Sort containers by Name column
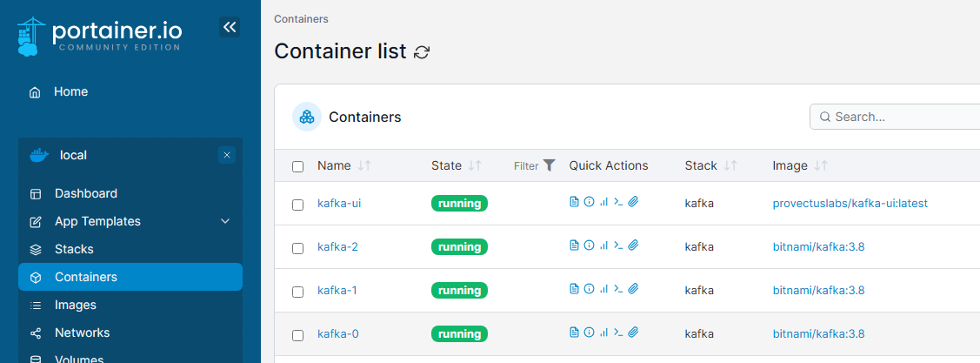 coord(344,166)
